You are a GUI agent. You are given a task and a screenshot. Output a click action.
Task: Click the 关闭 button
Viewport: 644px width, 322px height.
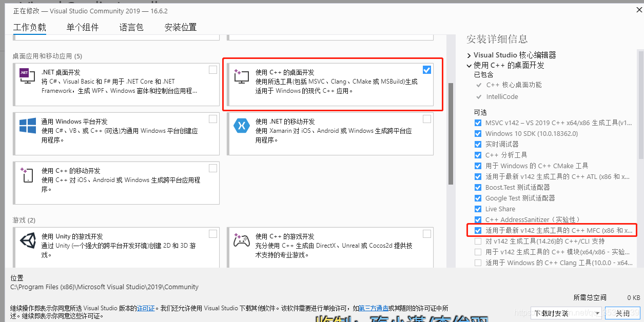(622, 313)
